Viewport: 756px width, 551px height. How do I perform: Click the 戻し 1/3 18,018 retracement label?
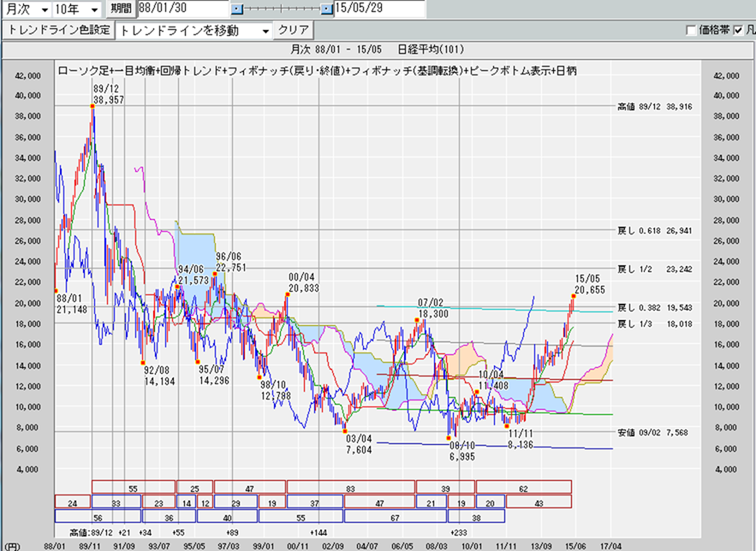click(x=655, y=324)
